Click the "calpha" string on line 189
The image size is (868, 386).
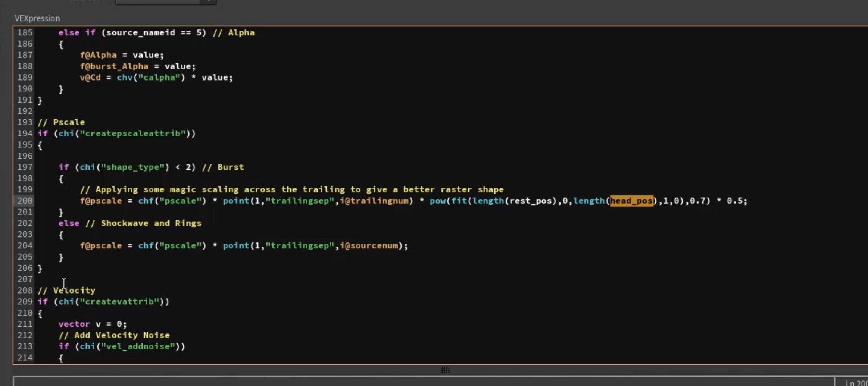click(x=159, y=78)
